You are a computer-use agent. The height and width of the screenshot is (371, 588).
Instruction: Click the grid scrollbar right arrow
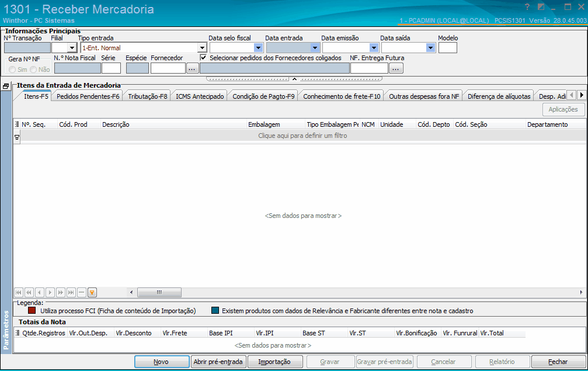click(581, 292)
